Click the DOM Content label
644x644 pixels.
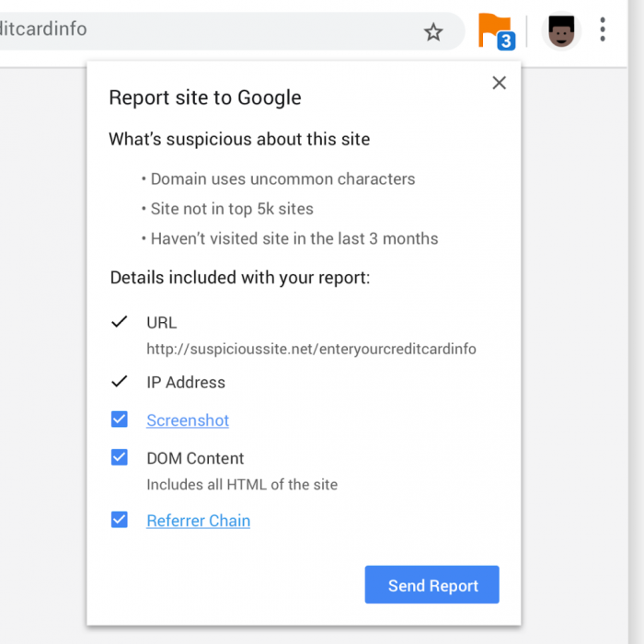click(195, 458)
